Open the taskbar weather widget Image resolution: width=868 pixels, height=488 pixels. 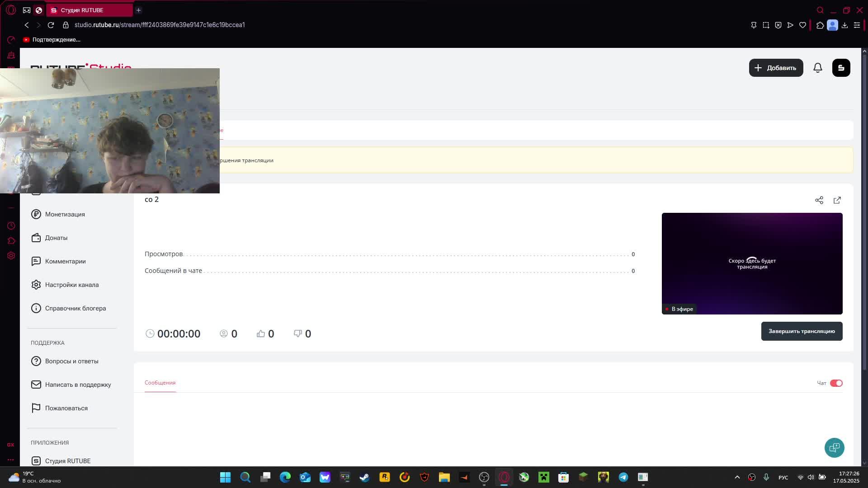(34, 477)
